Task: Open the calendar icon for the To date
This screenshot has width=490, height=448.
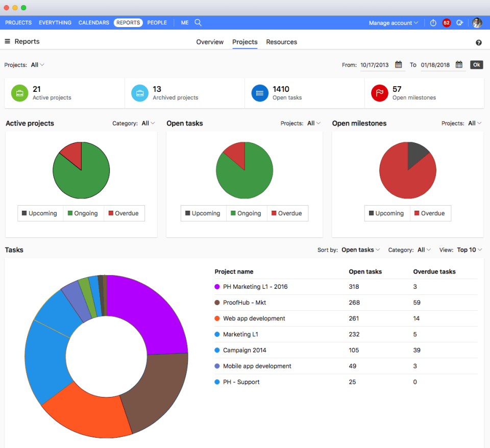Action: coord(459,65)
